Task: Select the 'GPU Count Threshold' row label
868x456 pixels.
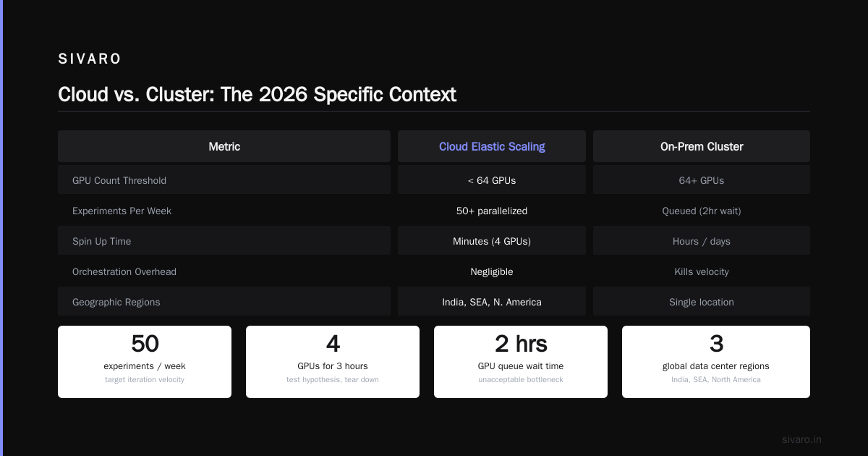Action: [x=119, y=180]
